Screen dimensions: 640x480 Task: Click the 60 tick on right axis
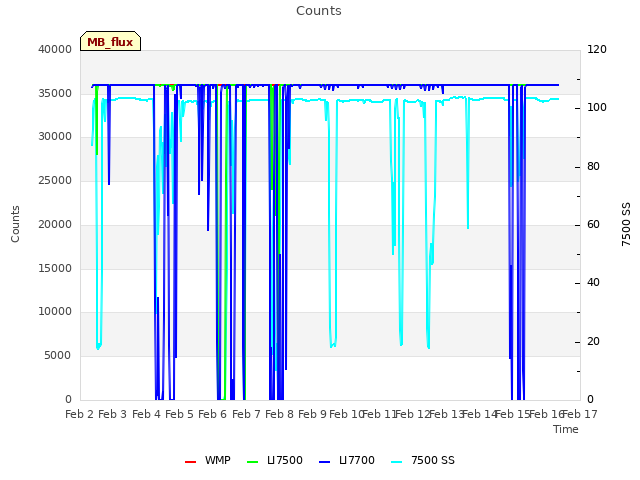point(593,224)
